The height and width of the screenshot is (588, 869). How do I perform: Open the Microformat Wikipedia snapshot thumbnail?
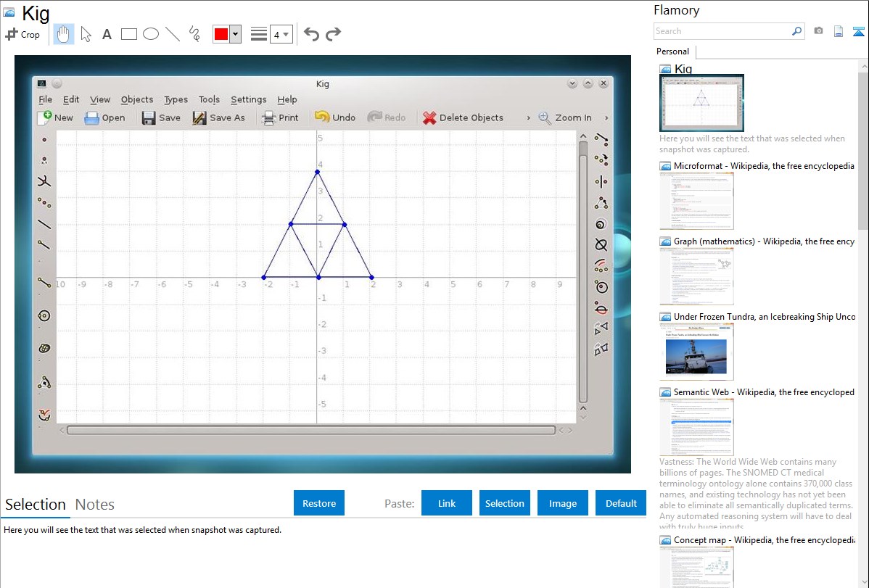pyautogui.click(x=696, y=201)
